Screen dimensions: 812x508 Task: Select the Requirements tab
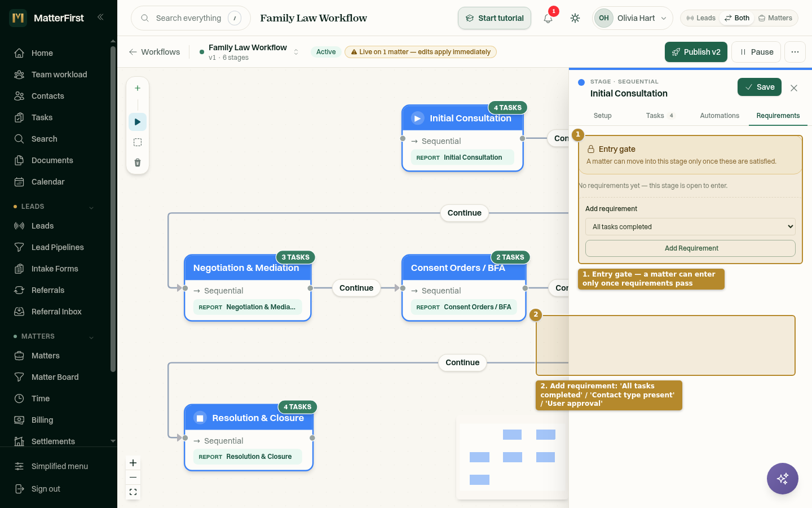coord(778,116)
